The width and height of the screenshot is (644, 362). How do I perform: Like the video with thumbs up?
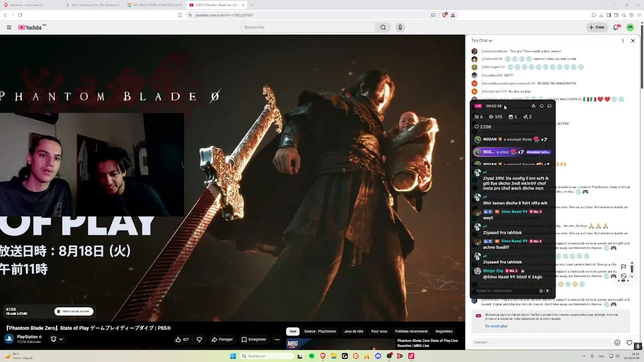coord(182,339)
